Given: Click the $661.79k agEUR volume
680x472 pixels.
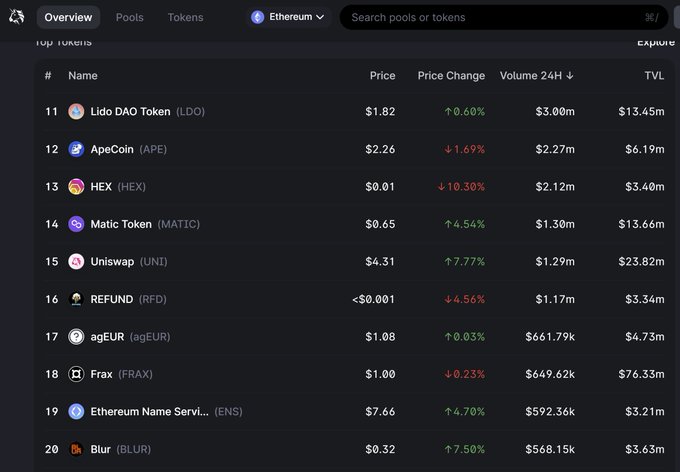Looking at the screenshot, I should [x=550, y=337].
